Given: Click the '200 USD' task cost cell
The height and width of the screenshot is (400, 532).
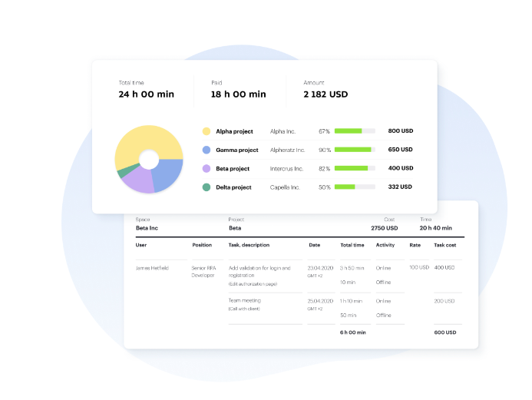Looking at the screenshot, I should pyautogui.click(x=444, y=301).
